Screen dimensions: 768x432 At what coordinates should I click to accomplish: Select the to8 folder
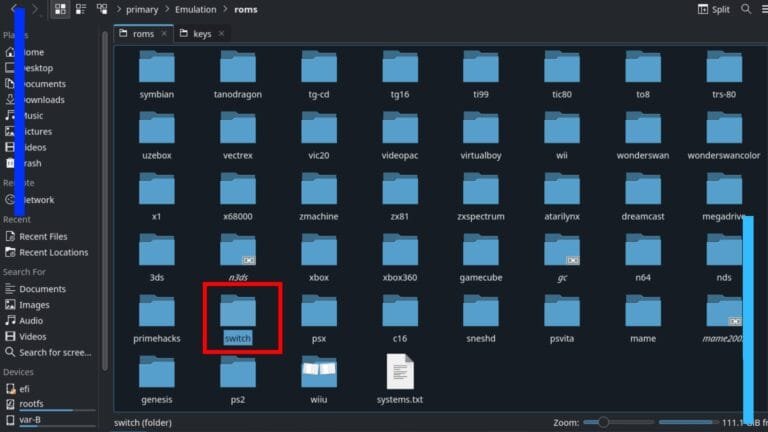[x=643, y=74]
